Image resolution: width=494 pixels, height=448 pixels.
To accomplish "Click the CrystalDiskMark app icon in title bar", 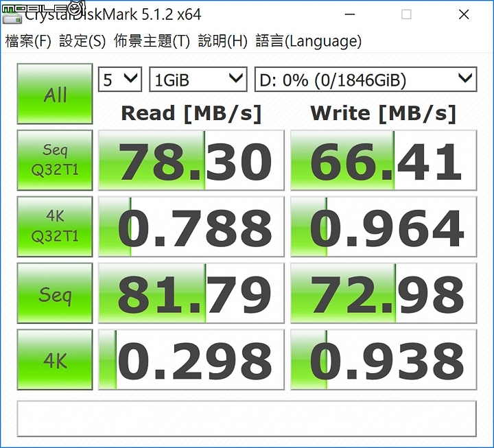I will [12, 16].
